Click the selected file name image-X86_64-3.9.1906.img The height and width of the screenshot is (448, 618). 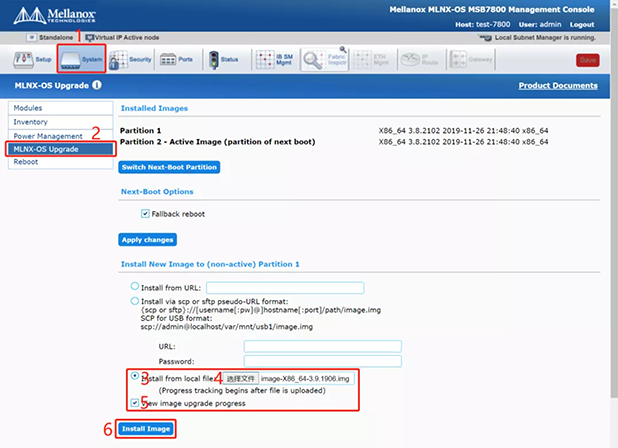pyautogui.click(x=305, y=379)
